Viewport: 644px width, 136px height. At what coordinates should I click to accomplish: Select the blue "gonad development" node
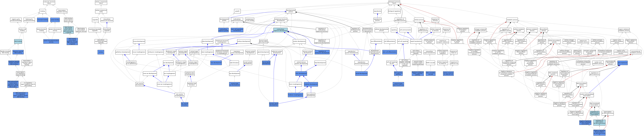(361, 73)
